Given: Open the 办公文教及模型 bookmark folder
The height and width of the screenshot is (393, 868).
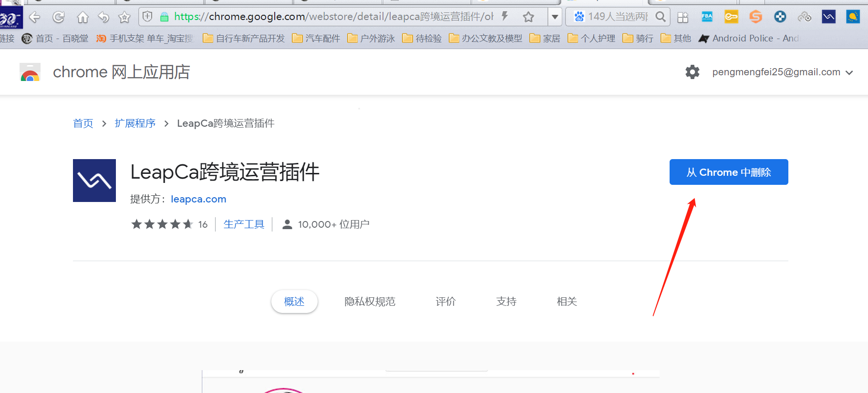Looking at the screenshot, I should (x=486, y=39).
